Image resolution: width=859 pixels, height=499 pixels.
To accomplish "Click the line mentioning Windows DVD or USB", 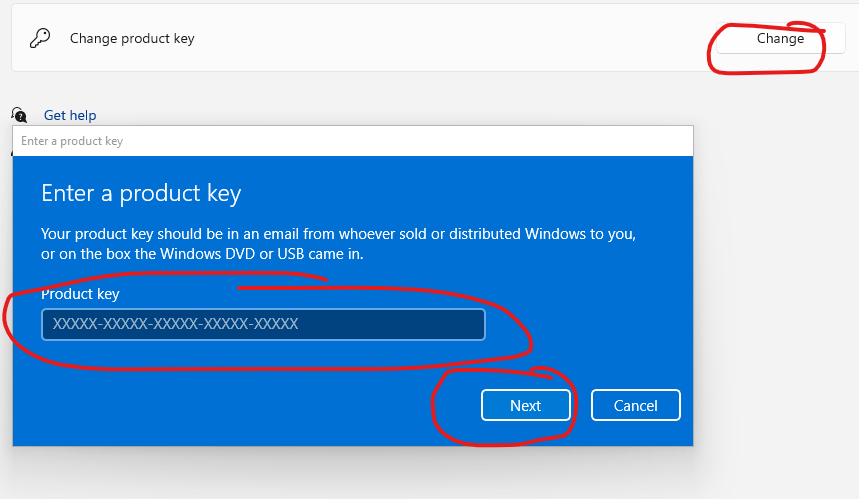I will [202, 254].
